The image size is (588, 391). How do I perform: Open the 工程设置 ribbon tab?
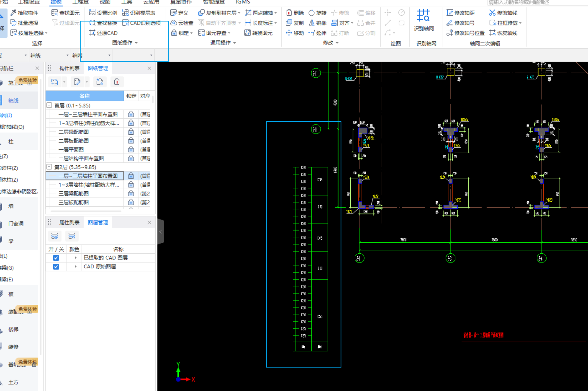pyautogui.click(x=29, y=2)
